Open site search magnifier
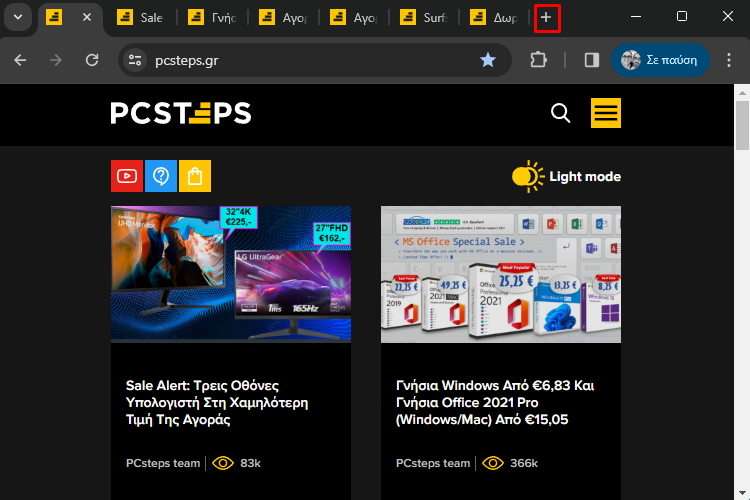The width and height of the screenshot is (750, 500). click(x=560, y=113)
